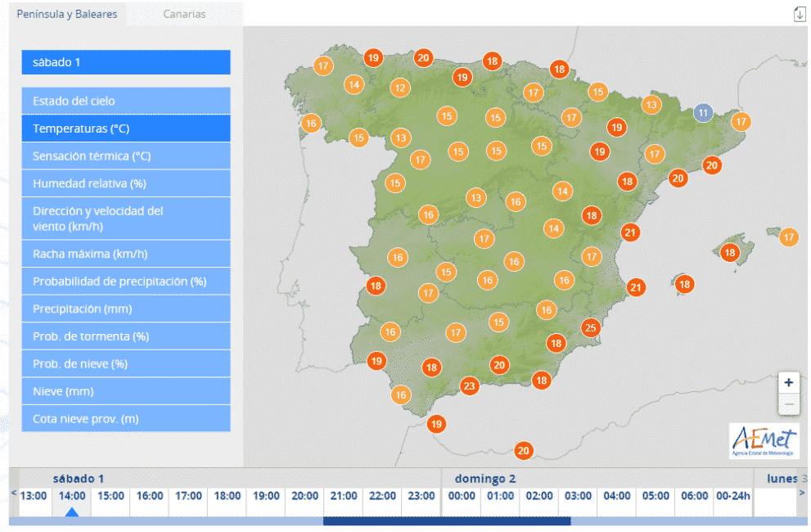Click the download icon at top right
The image size is (811, 532).
[x=800, y=15]
